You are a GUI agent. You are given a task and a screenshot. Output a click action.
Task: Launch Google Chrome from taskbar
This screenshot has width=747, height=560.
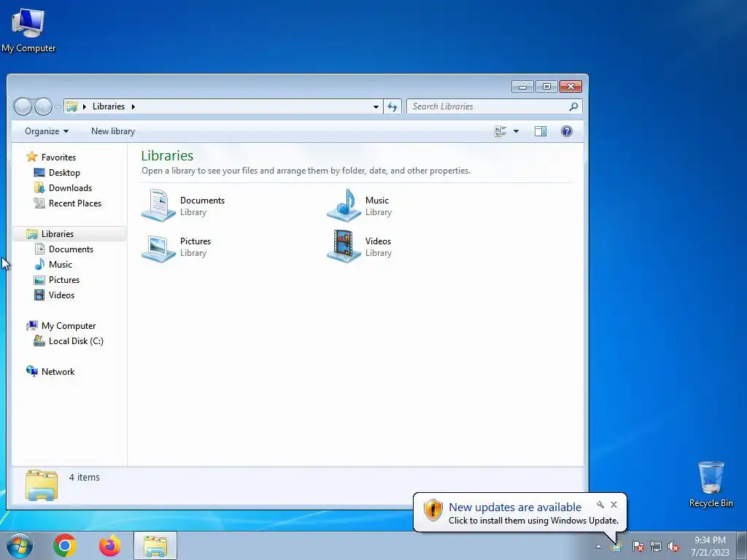pyautogui.click(x=65, y=545)
